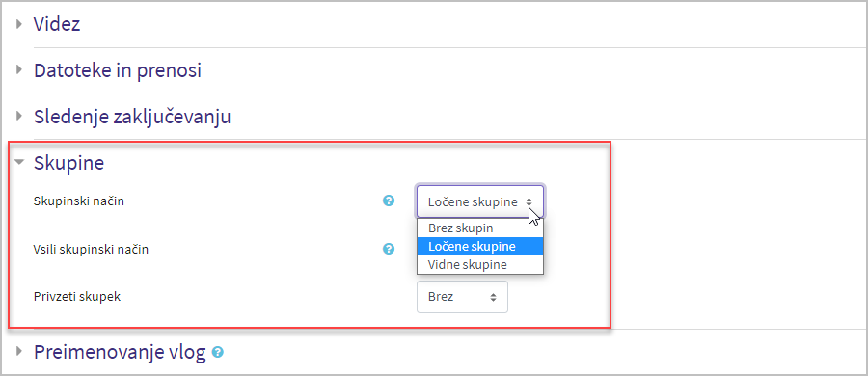Open help icon for Vsili skupinski način
This screenshot has height=376, width=868.
(x=389, y=249)
